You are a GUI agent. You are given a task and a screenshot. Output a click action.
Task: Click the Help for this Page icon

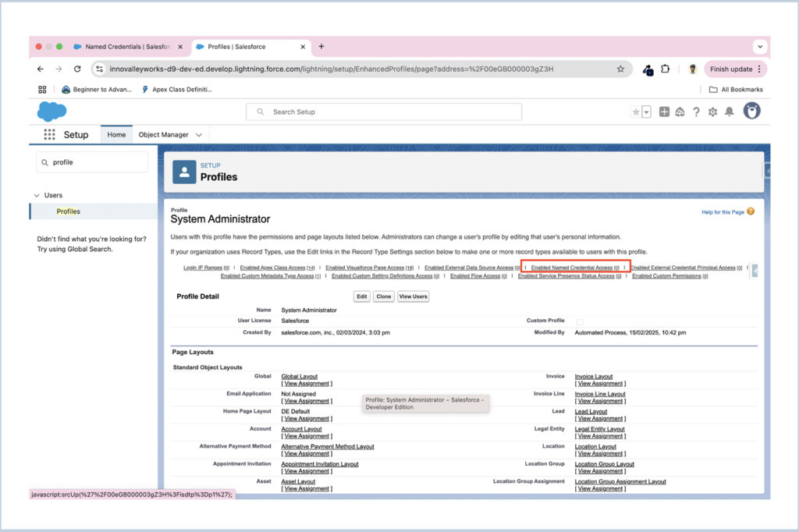pyautogui.click(x=751, y=211)
